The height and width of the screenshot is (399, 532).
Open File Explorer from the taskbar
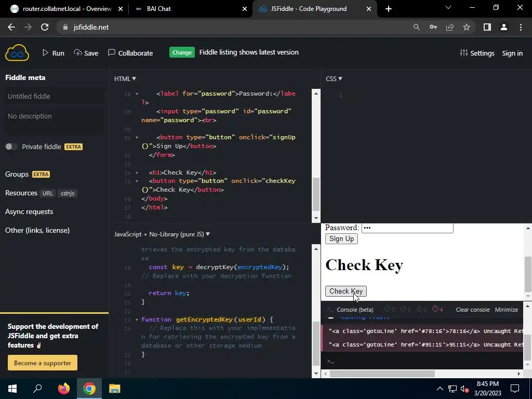click(x=115, y=389)
